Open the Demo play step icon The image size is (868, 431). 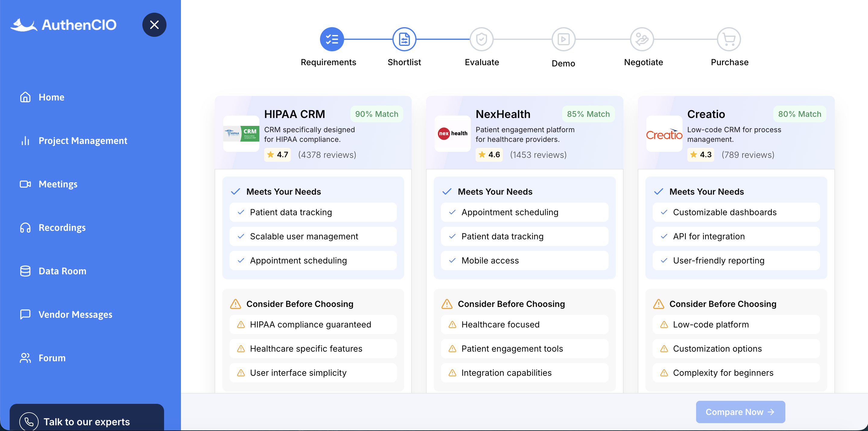click(x=563, y=39)
